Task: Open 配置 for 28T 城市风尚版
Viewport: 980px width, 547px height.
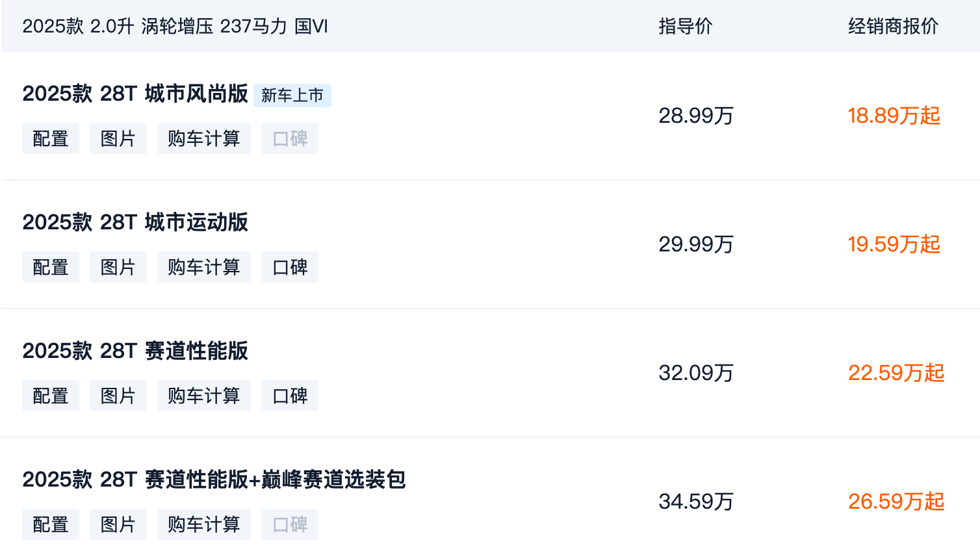Action: tap(51, 138)
